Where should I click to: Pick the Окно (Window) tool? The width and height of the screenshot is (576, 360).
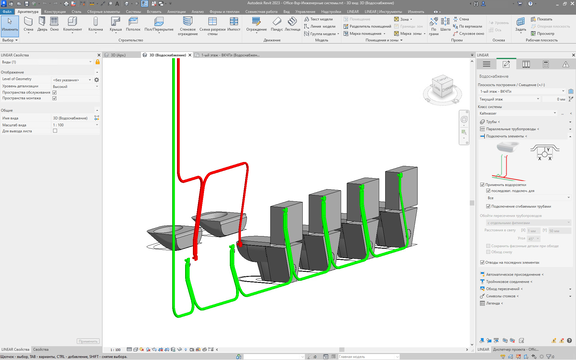54,24
